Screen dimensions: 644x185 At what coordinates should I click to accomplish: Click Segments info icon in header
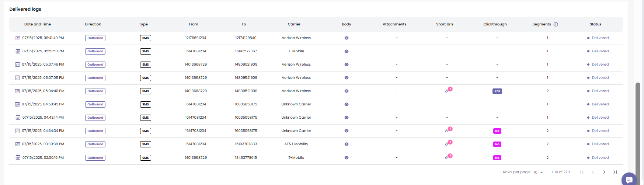click(556, 24)
